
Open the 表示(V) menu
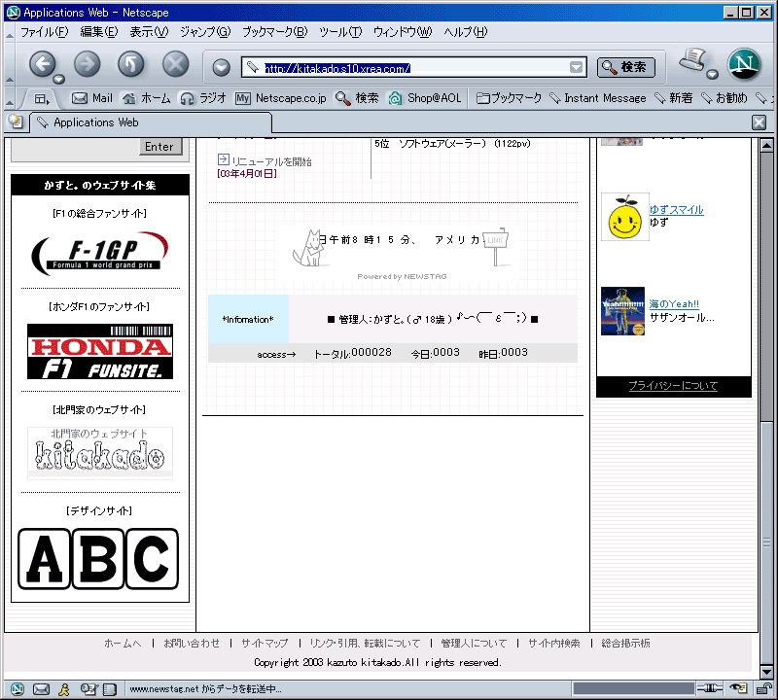(x=149, y=32)
